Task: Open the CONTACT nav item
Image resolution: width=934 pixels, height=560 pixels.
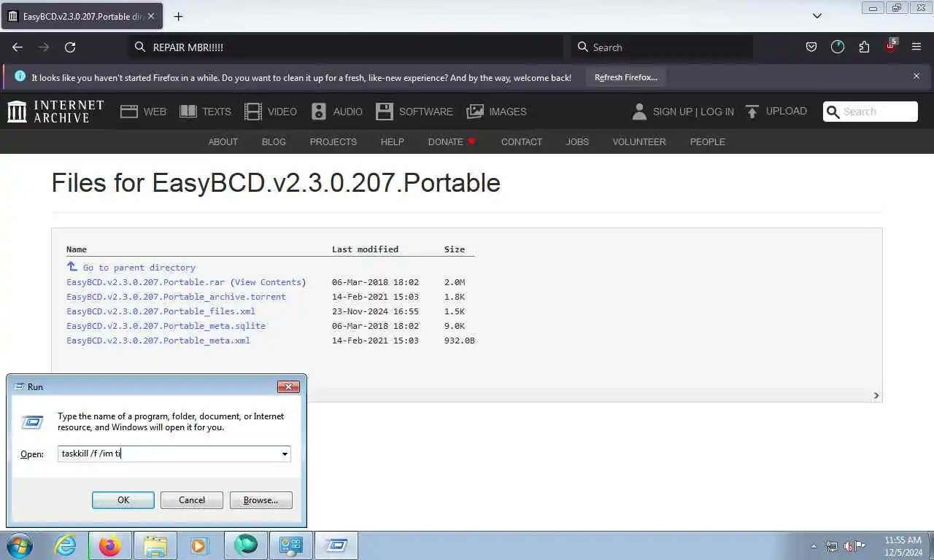Action: (x=522, y=141)
